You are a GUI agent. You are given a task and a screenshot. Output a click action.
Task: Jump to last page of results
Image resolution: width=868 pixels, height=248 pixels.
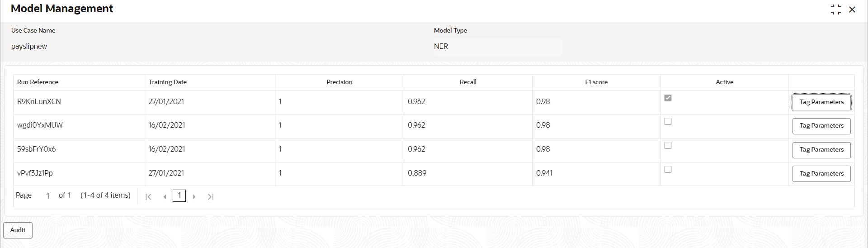211,197
